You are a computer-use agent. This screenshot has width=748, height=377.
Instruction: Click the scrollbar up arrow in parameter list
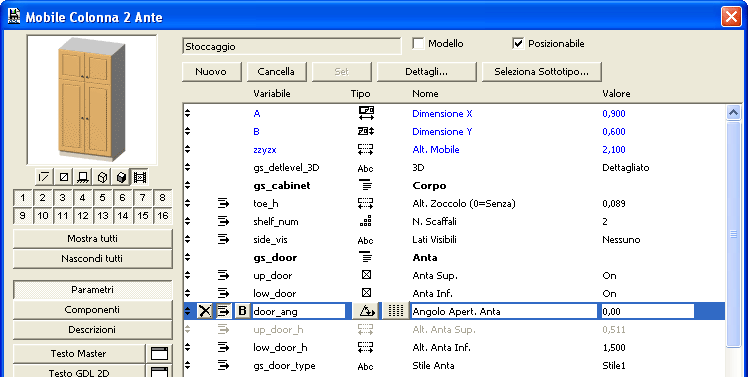click(x=733, y=113)
